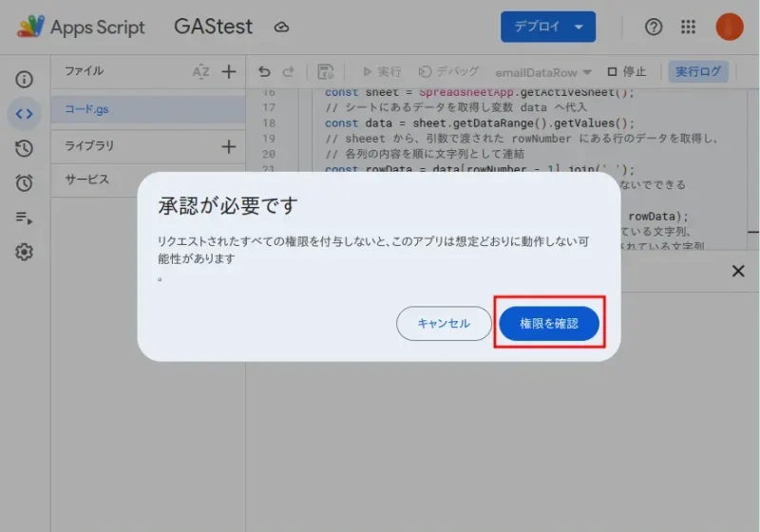Screen dimensions: 760x532
Task: Click the サービス section label
Action: tap(87, 180)
